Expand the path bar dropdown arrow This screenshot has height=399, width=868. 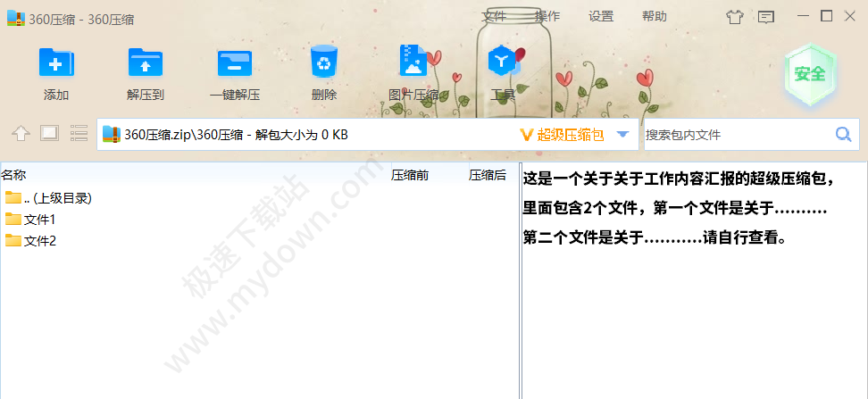pyautogui.click(x=623, y=134)
